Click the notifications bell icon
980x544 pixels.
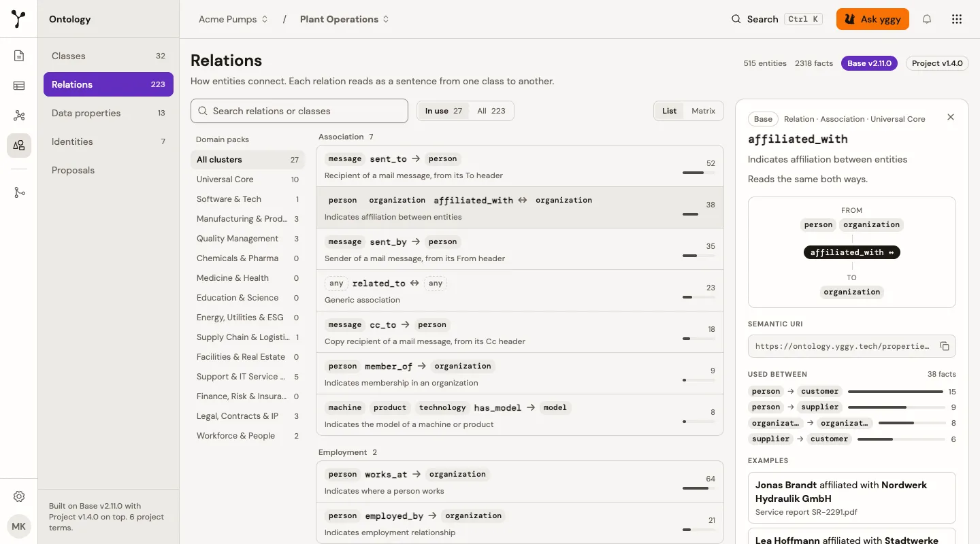(927, 19)
